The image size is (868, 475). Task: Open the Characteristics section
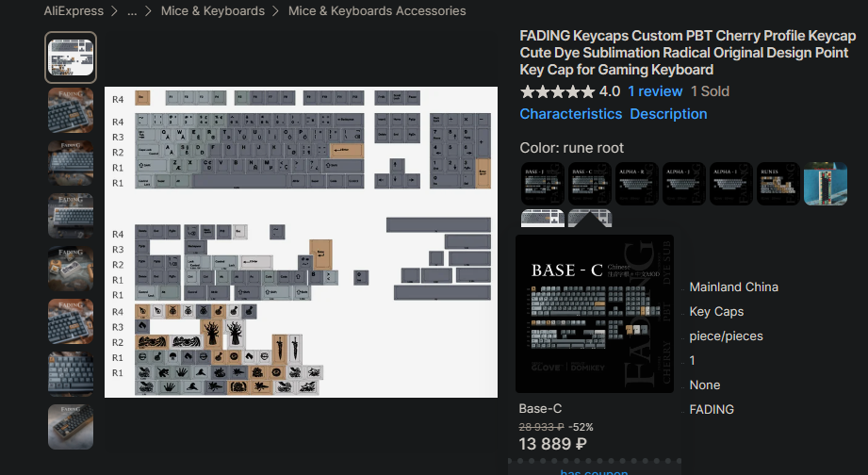tap(571, 114)
